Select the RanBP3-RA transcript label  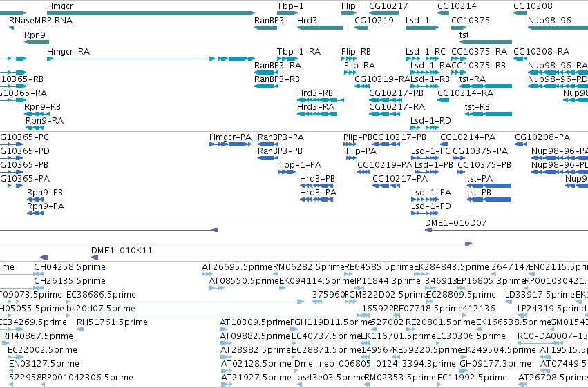coord(278,66)
